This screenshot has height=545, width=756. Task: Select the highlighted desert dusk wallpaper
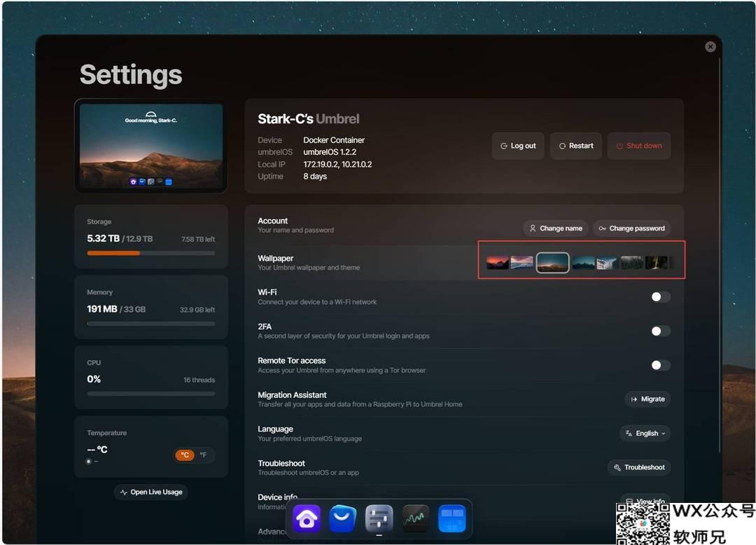pos(552,263)
